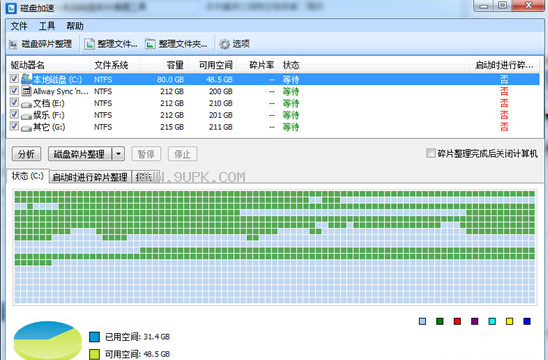Image resolution: width=548 pixels, height=360 pixels.
Task: Switch to 状态 (C:) tab
Action: (28, 176)
